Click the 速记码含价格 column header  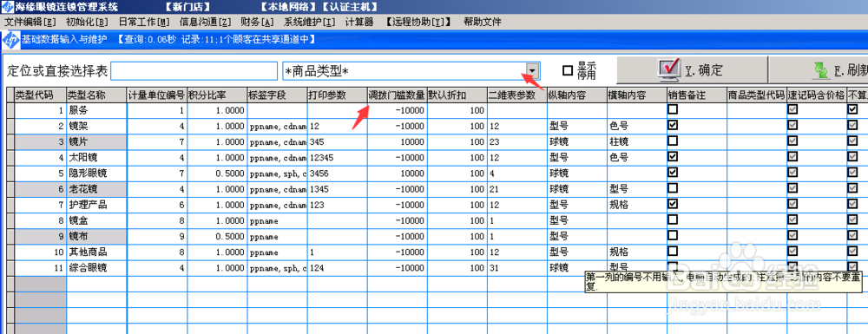[818, 95]
